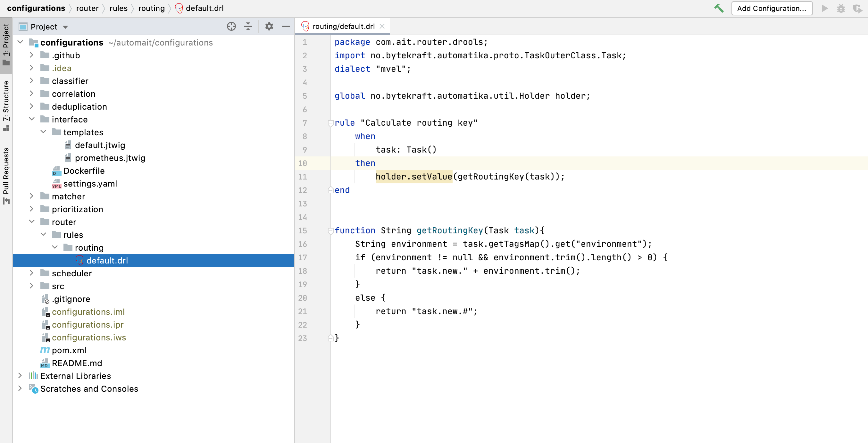
Task: Click the Build Project hammer icon
Action: click(x=719, y=8)
